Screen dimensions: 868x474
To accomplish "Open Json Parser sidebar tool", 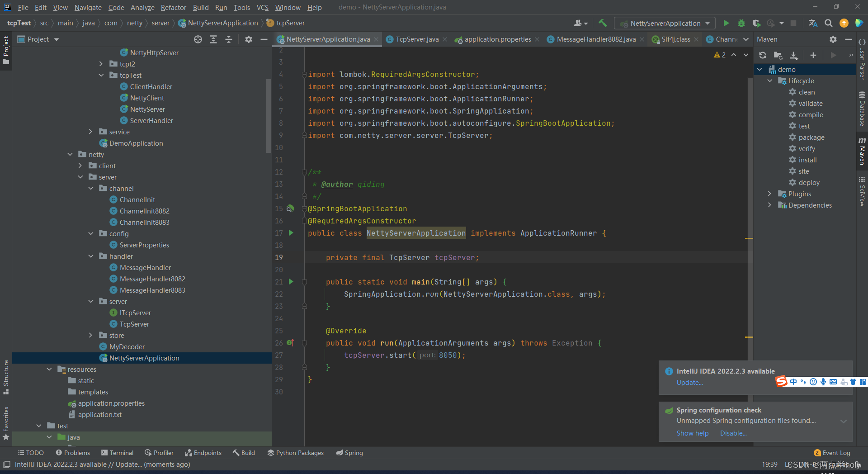I will point(862,59).
